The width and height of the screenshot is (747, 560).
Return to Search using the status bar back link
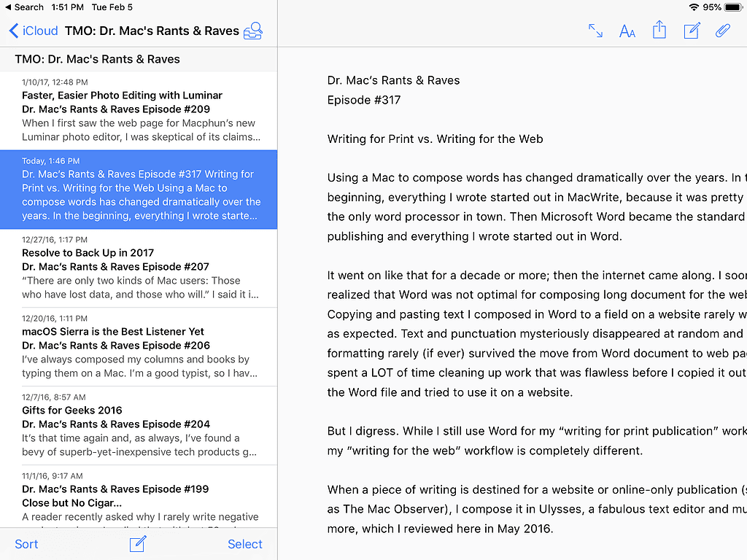24,7
